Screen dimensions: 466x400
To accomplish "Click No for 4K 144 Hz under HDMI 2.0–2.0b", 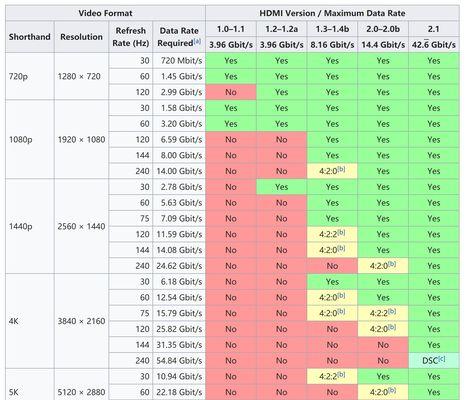I will [x=383, y=345].
